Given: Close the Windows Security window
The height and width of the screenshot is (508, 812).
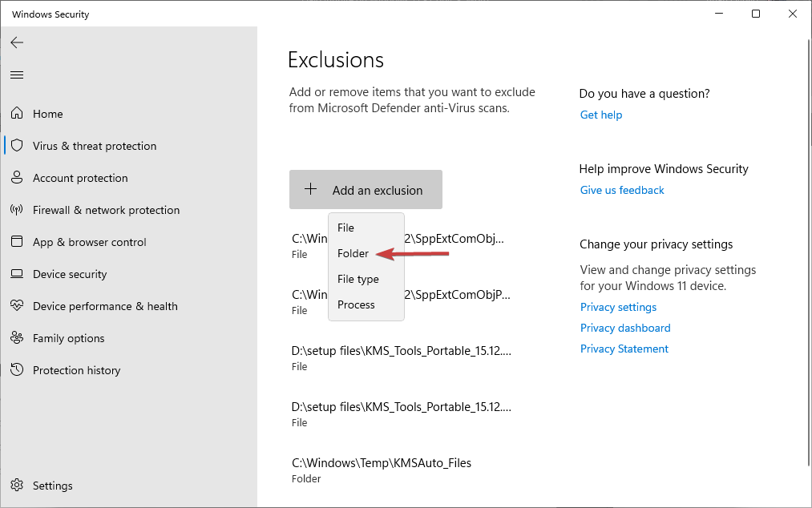Looking at the screenshot, I should point(792,14).
